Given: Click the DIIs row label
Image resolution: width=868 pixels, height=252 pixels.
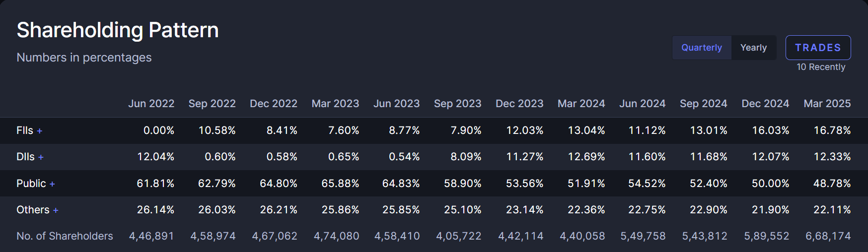Looking at the screenshot, I should coord(25,157).
